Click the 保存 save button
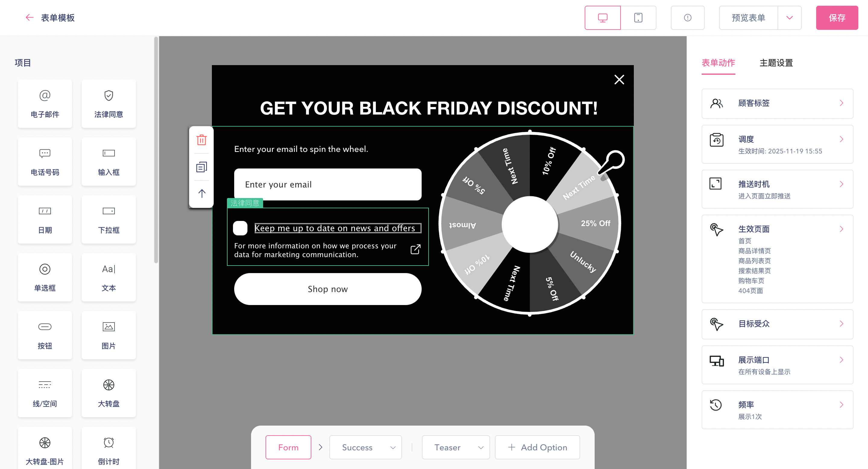The width and height of the screenshot is (868, 469). pyautogui.click(x=837, y=18)
